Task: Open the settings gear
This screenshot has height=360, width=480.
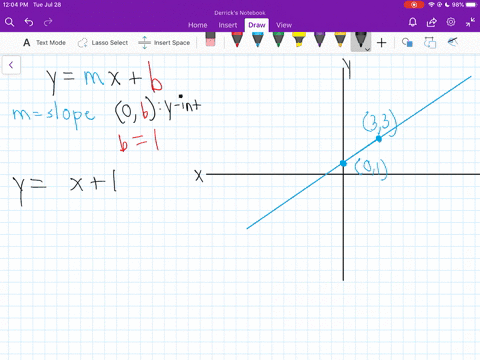Action: point(451,22)
